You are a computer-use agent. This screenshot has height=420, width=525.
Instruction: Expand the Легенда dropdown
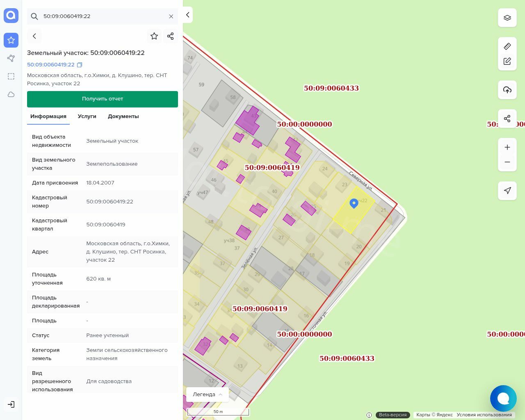tap(207, 394)
